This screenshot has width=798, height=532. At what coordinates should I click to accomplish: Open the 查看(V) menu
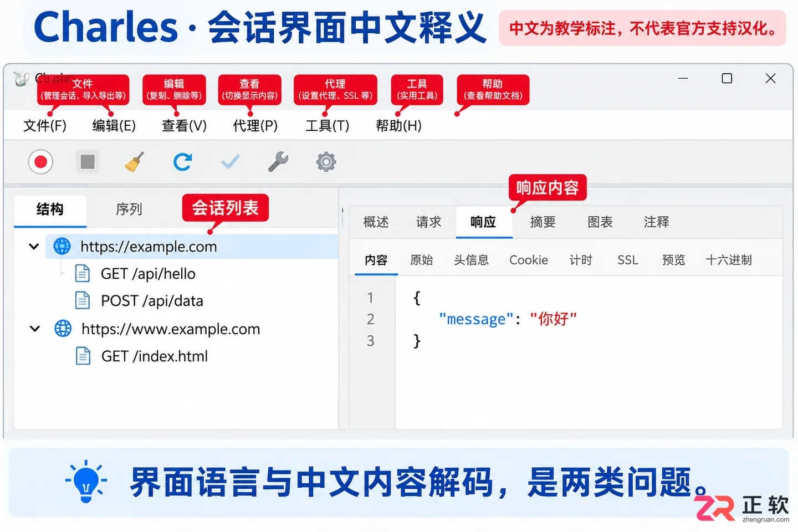pos(184,126)
